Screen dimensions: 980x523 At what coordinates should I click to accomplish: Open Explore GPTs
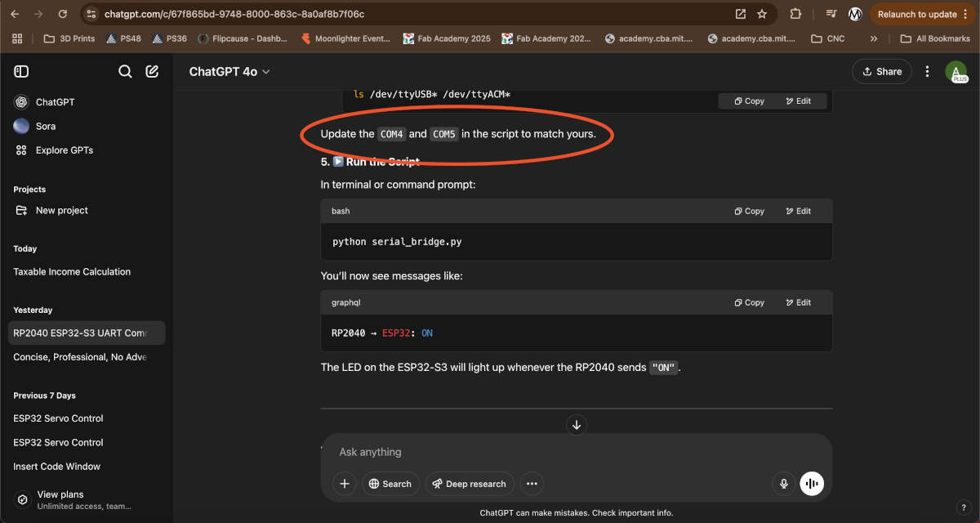tap(87, 150)
